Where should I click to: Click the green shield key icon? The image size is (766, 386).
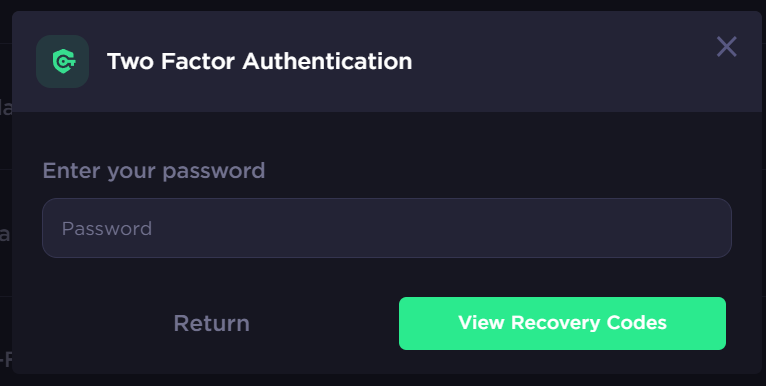click(63, 62)
